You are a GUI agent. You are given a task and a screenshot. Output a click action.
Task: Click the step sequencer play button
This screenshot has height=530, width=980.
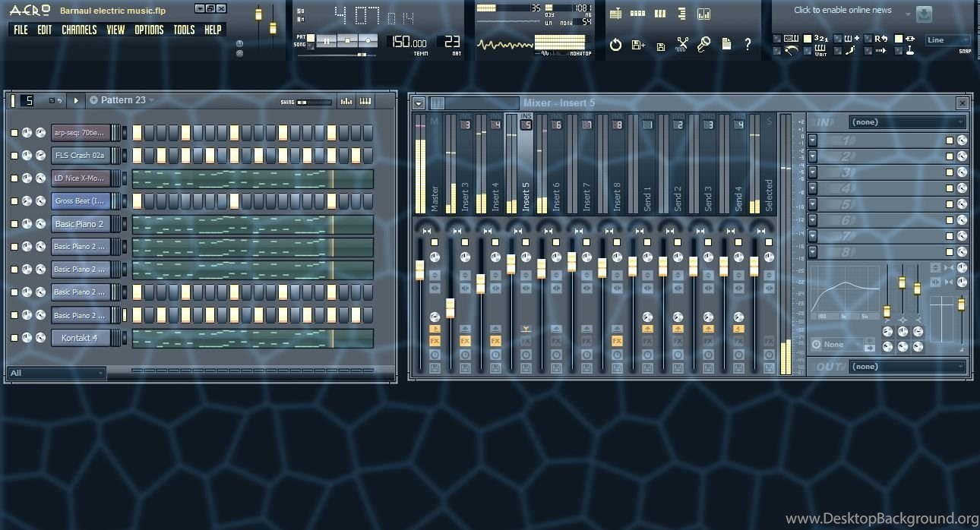[x=75, y=100]
